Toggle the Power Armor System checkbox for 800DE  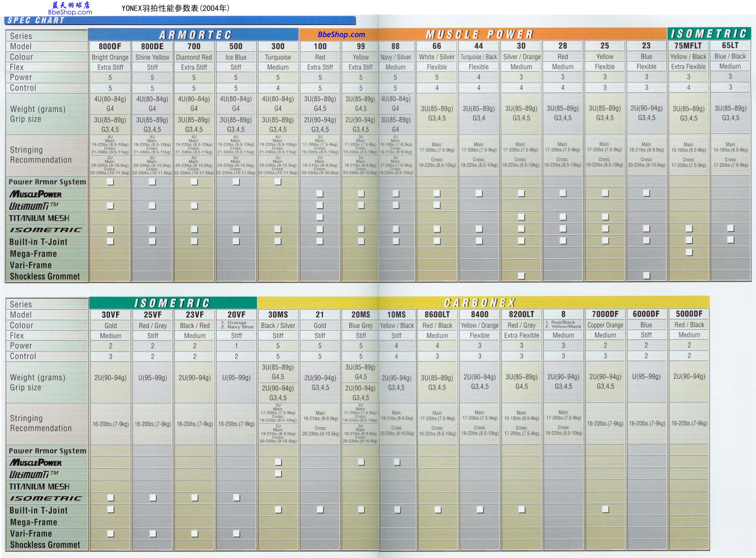tap(152, 182)
